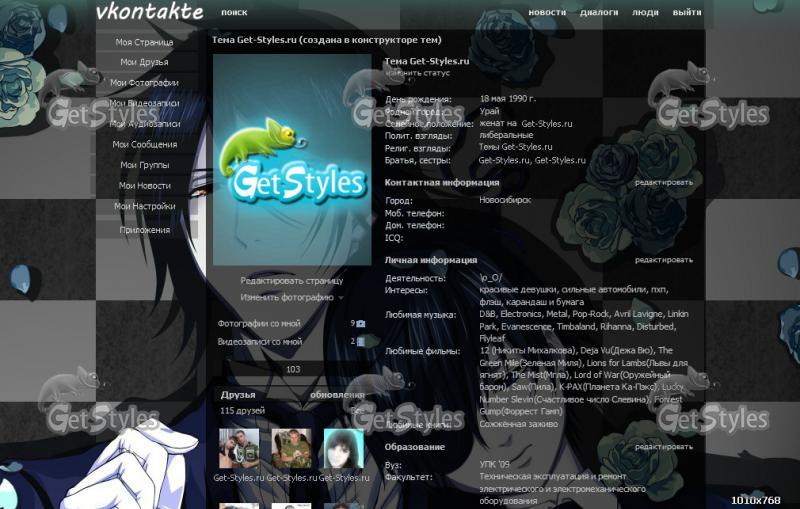Image resolution: width=800 pixels, height=509 pixels.
Task: Open Моя Страница in sidebar
Action: [x=144, y=42]
